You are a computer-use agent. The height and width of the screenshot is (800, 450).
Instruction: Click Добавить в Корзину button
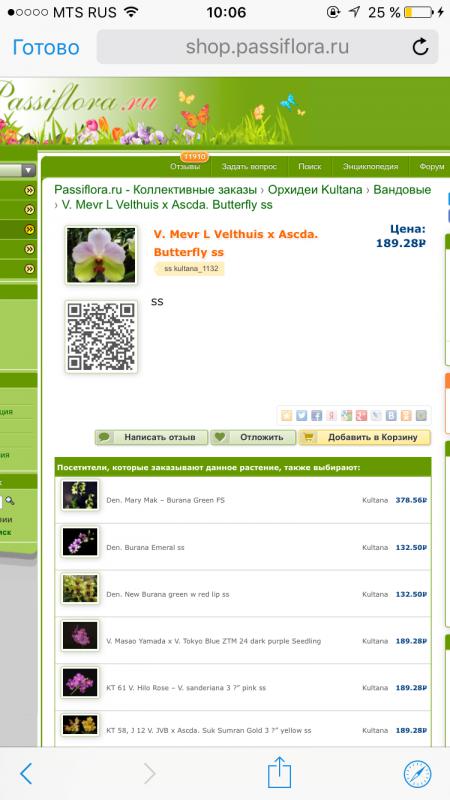click(x=365, y=437)
